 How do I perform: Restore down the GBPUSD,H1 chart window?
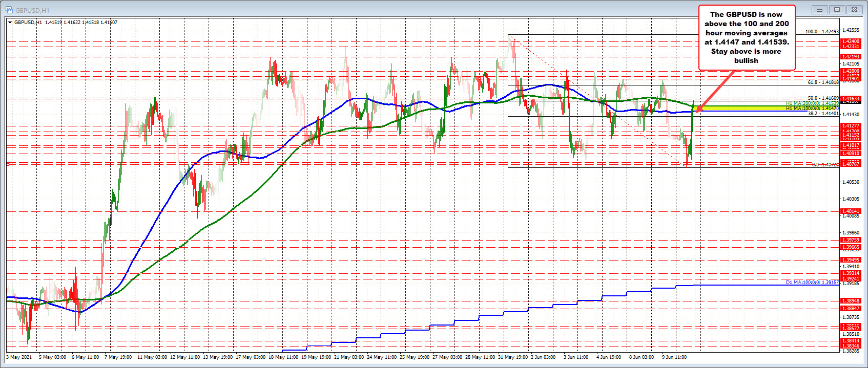pyautogui.click(x=837, y=10)
